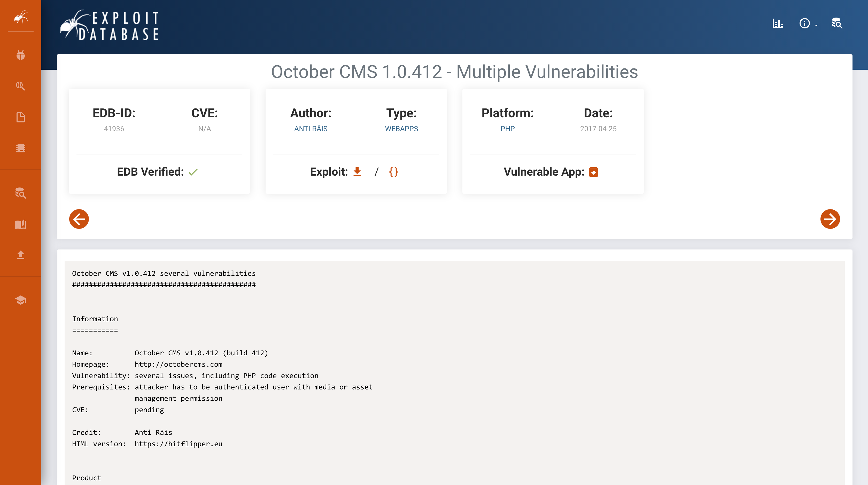Image resolution: width=868 pixels, height=485 pixels.
Task: Download the Vulnerable App archive
Action: pyautogui.click(x=594, y=172)
